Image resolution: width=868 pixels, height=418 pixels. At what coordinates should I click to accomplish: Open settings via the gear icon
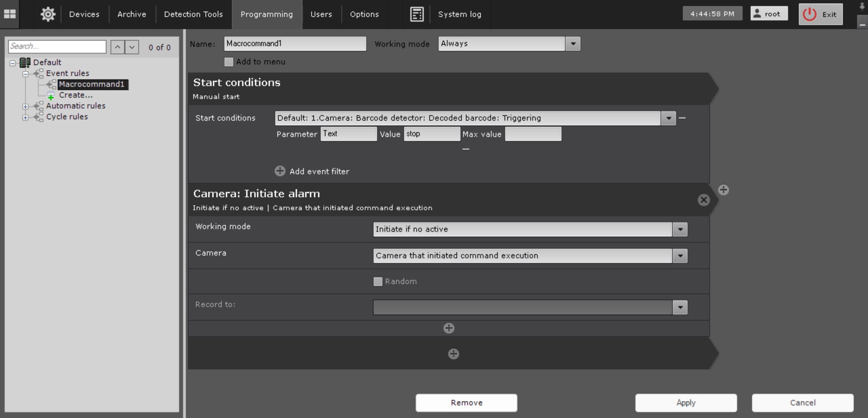[x=48, y=14]
